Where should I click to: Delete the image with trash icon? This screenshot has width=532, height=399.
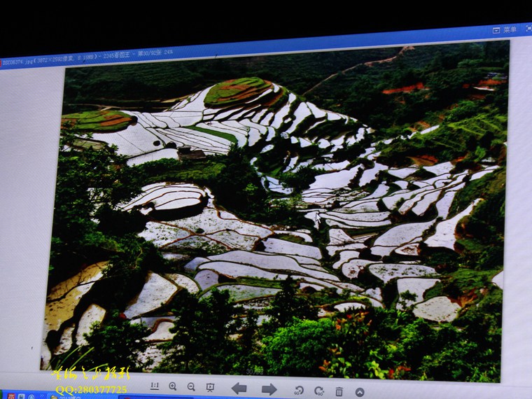pos(339,392)
